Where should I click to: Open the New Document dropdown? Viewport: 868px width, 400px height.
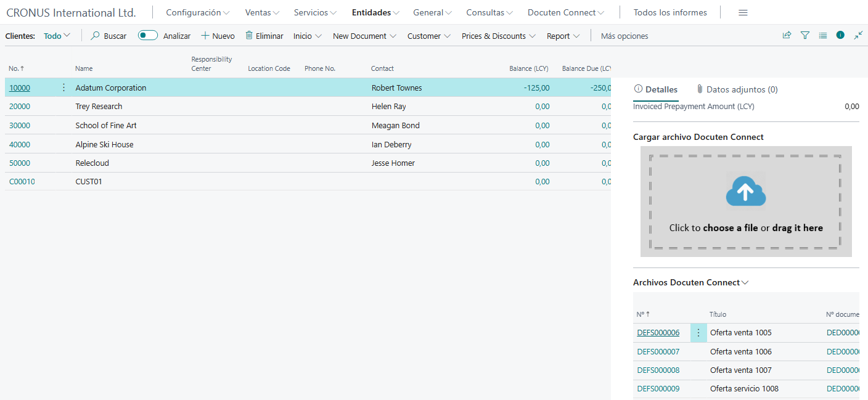[x=364, y=36]
